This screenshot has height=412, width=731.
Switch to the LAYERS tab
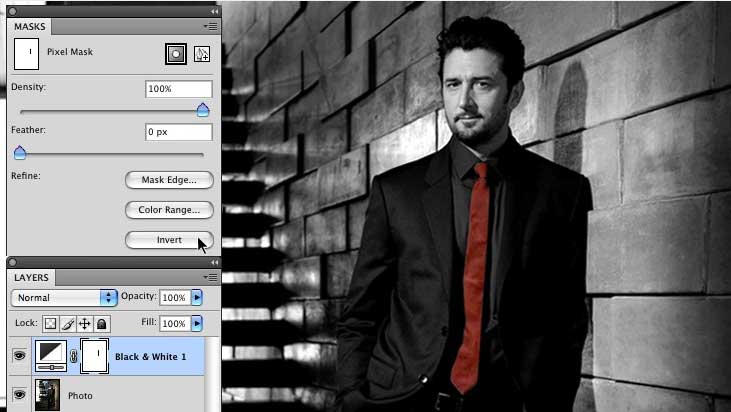tap(31, 277)
